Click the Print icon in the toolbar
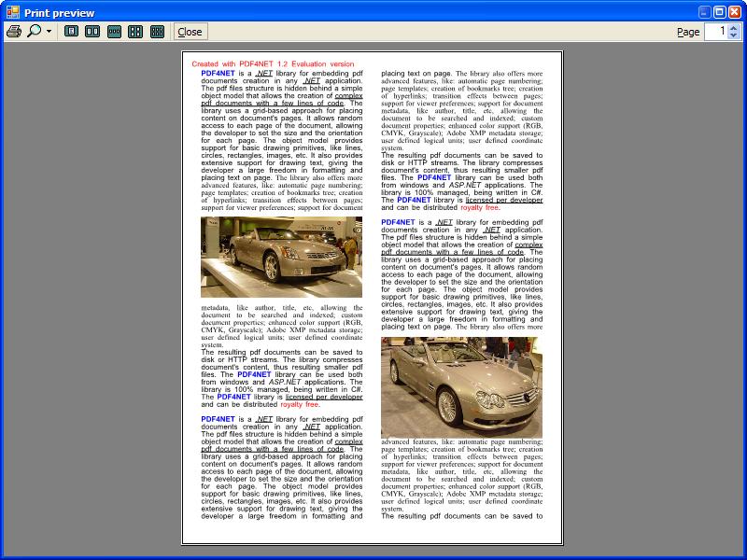Image resolution: width=747 pixels, height=560 pixels. pyautogui.click(x=14, y=32)
